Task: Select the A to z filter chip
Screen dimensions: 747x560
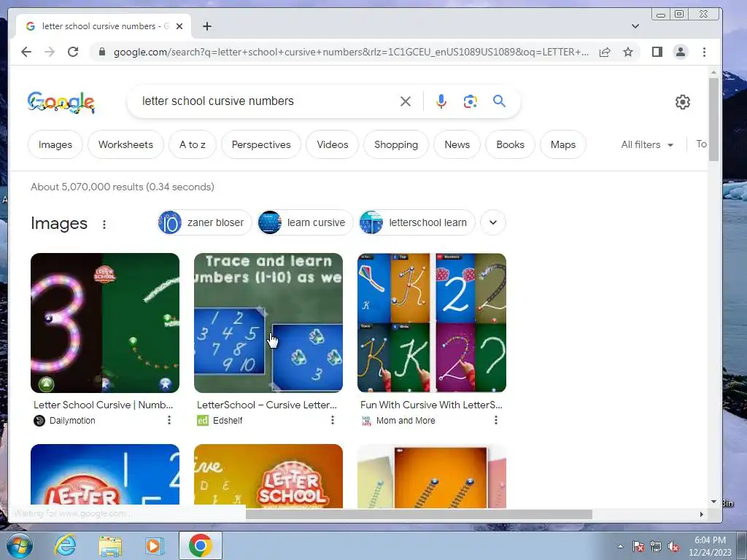Action: click(193, 145)
